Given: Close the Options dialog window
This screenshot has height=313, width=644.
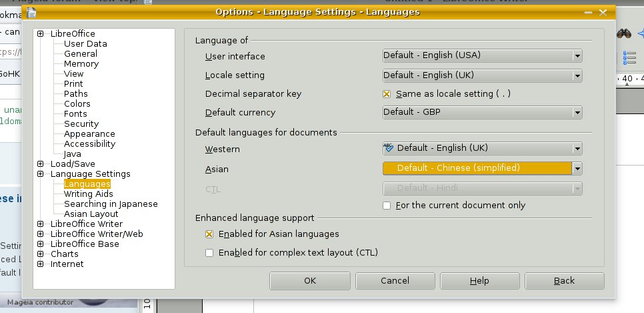Looking at the screenshot, I should [603, 13].
